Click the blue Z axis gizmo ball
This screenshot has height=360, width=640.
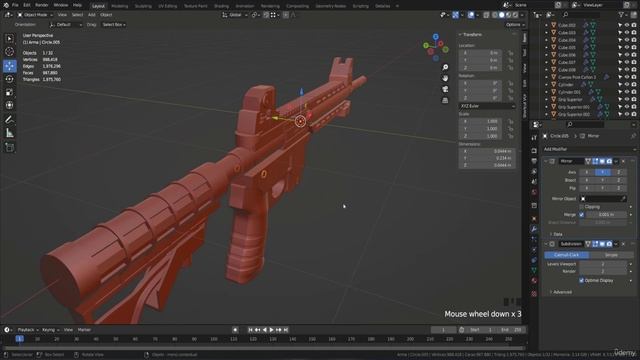436,37
